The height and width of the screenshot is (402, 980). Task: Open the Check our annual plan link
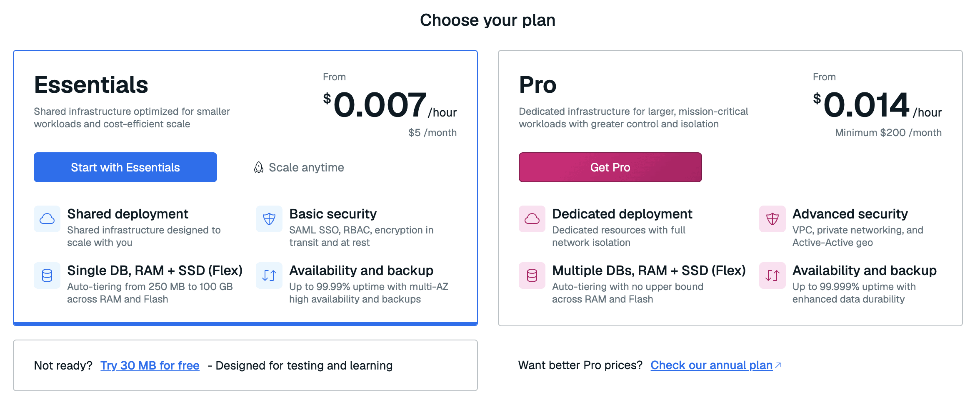(711, 365)
